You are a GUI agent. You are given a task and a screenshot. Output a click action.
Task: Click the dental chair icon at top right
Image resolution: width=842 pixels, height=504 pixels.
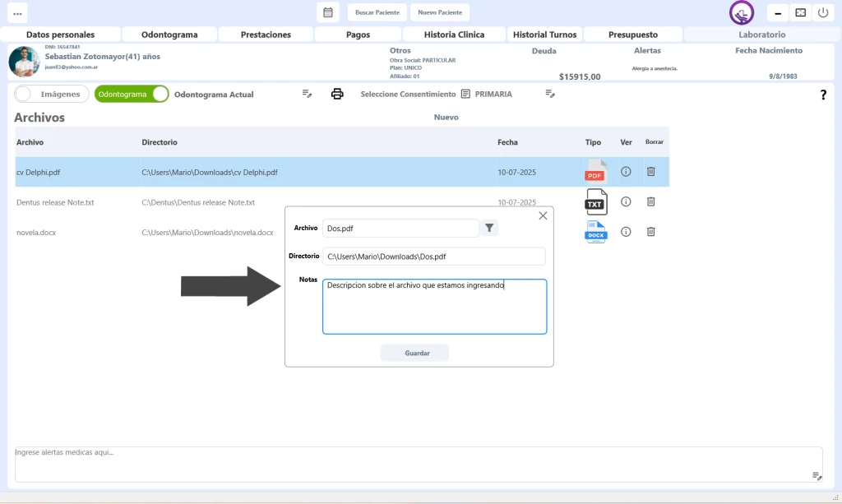[x=742, y=13]
